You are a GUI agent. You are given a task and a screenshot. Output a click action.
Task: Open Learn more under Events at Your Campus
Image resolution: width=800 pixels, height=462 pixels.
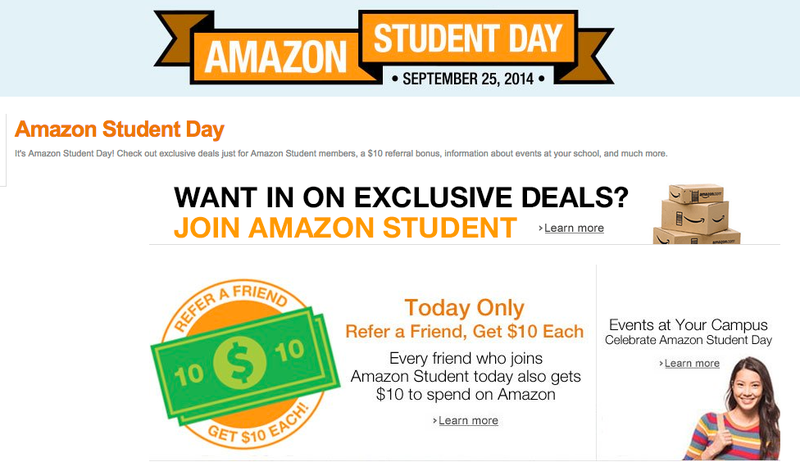tap(692, 363)
